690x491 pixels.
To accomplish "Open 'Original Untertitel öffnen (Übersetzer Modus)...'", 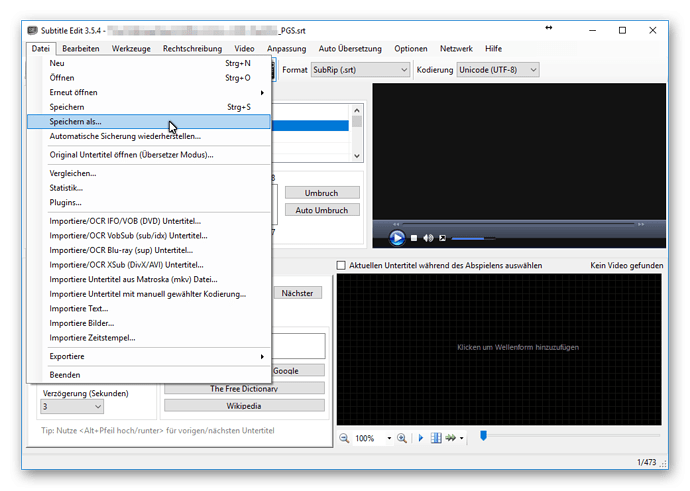I will coord(149,155).
